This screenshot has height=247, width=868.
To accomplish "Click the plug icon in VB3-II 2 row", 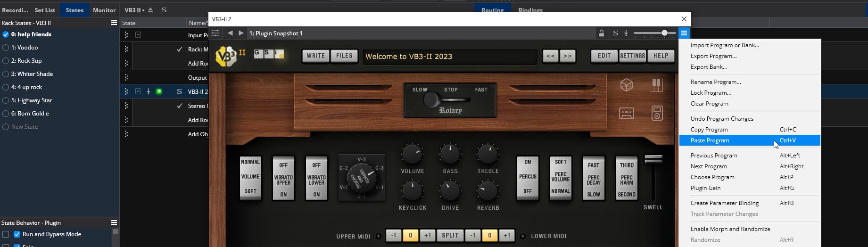I will (148, 91).
